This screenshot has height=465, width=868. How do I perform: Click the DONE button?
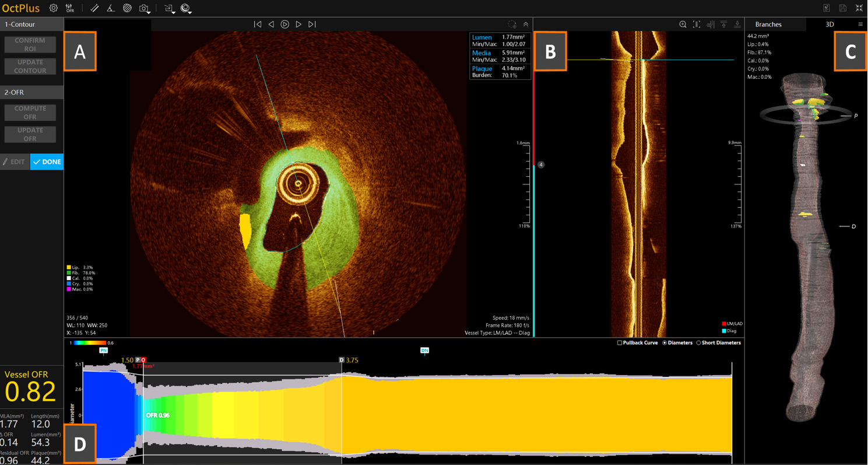coord(47,162)
